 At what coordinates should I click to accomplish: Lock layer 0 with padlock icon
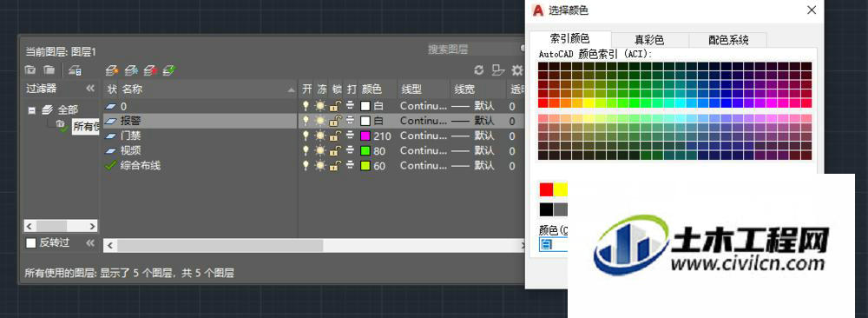pyautogui.click(x=335, y=106)
